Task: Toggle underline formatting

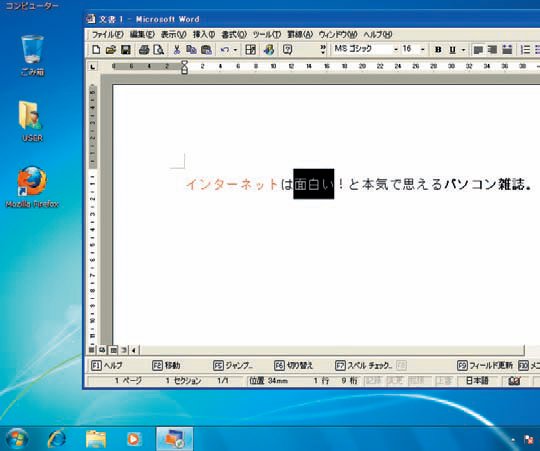Action: coord(453,50)
